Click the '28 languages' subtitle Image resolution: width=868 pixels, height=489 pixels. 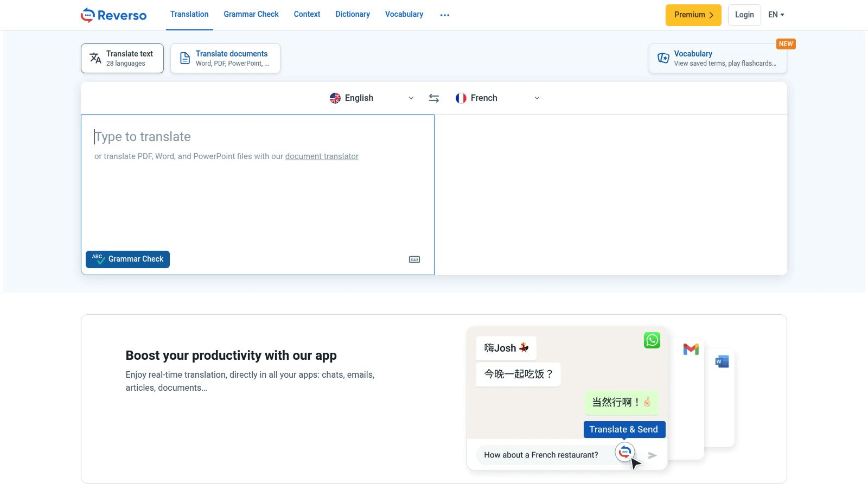(126, 63)
